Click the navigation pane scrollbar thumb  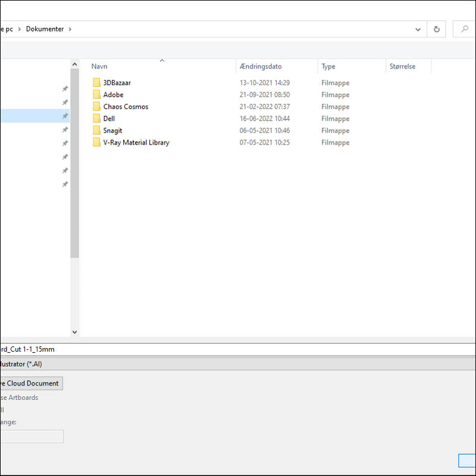click(74, 163)
